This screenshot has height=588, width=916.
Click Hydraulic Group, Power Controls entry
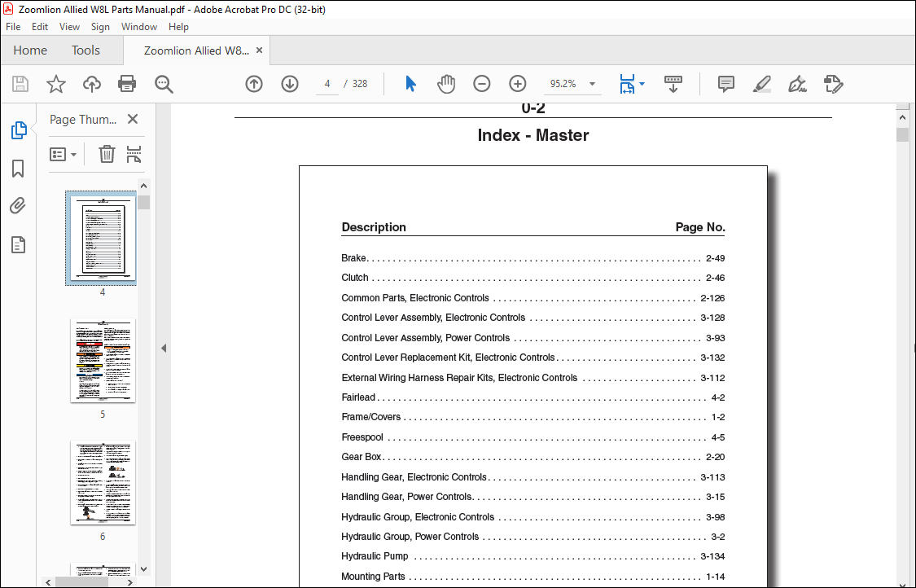[533, 537]
